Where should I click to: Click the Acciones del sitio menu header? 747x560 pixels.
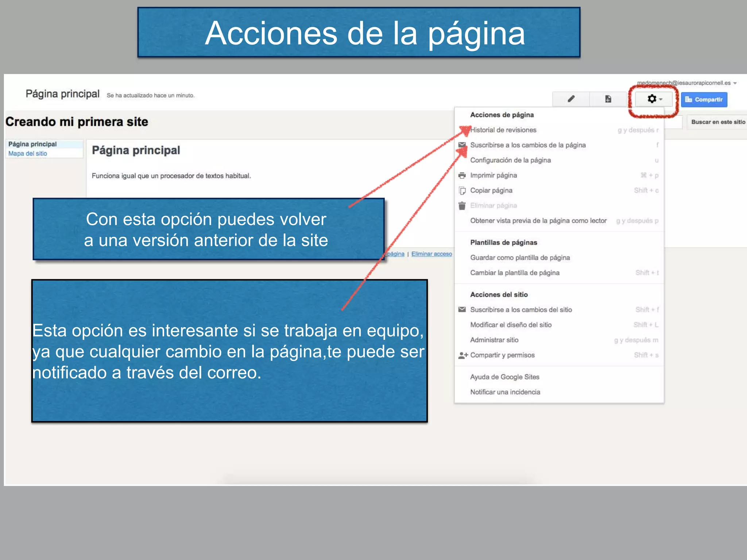(499, 295)
